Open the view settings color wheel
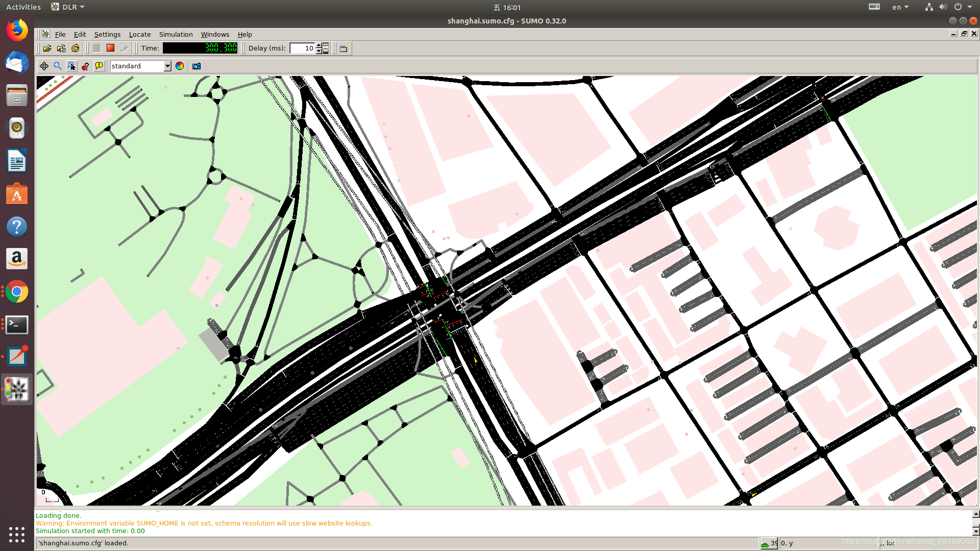Image resolution: width=980 pixels, height=551 pixels. (180, 66)
